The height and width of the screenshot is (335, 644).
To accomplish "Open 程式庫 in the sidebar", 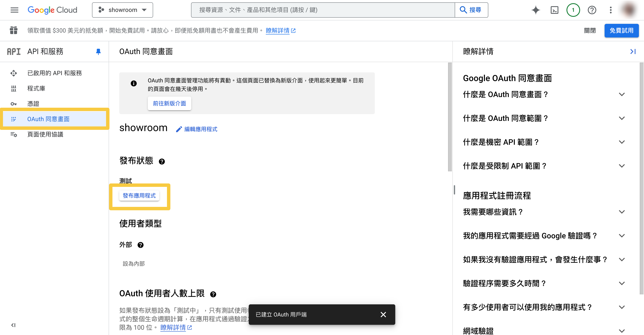I will (55, 89).
